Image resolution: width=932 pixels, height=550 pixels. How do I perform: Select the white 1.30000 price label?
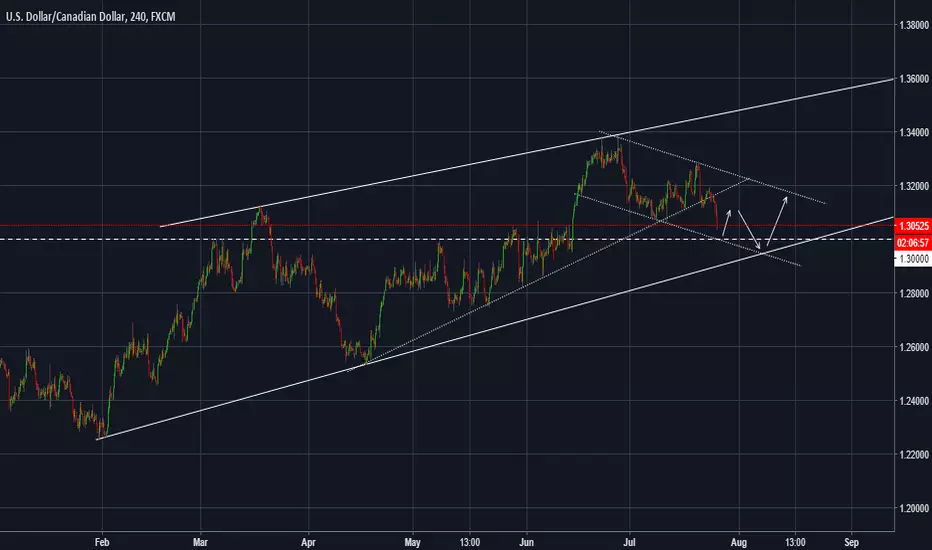pos(913,259)
